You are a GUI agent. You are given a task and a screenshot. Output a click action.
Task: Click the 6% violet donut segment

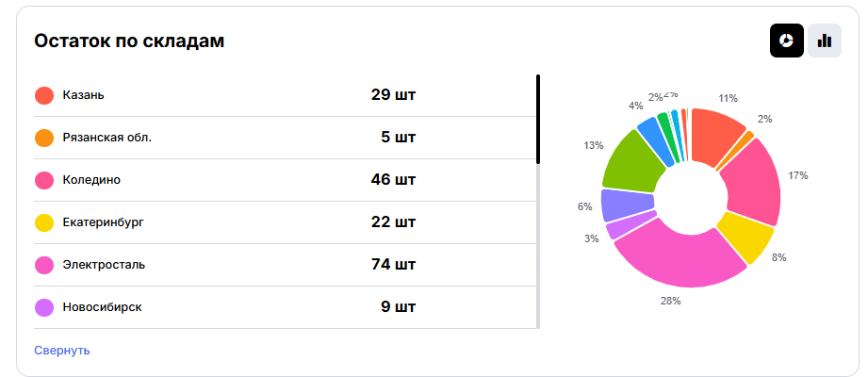pos(626,204)
